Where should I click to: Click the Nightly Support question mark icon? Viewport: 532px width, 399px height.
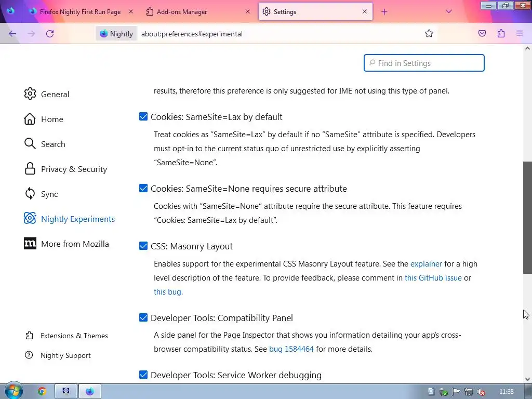pyautogui.click(x=29, y=355)
